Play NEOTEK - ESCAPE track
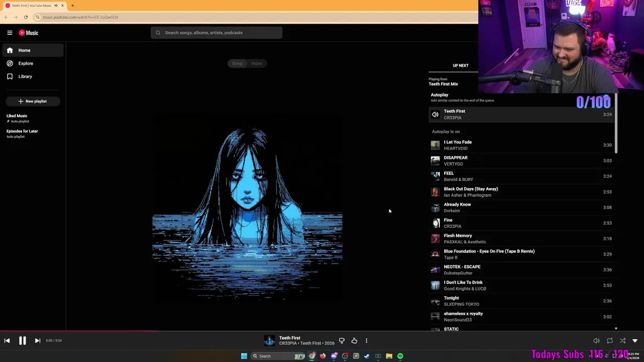 [521, 269]
